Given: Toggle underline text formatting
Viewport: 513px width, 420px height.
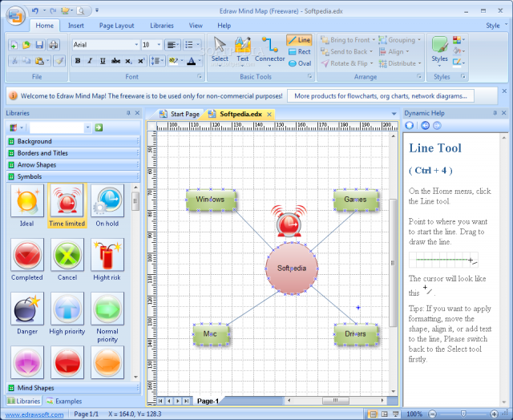Looking at the screenshot, I should pyautogui.click(x=103, y=61).
